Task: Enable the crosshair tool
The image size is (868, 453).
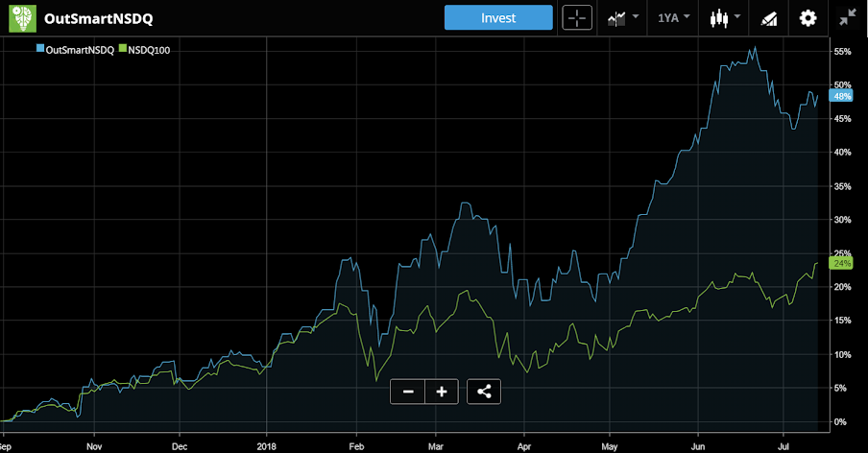Action: tap(577, 17)
